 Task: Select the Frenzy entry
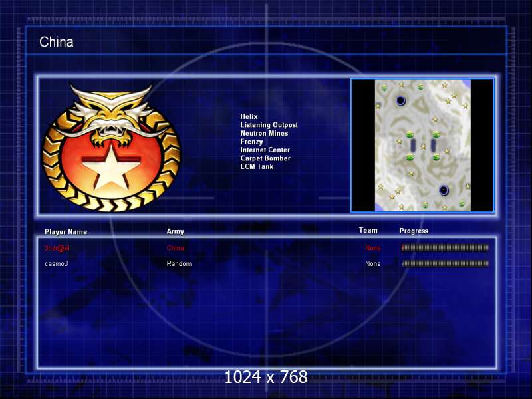pyautogui.click(x=252, y=142)
